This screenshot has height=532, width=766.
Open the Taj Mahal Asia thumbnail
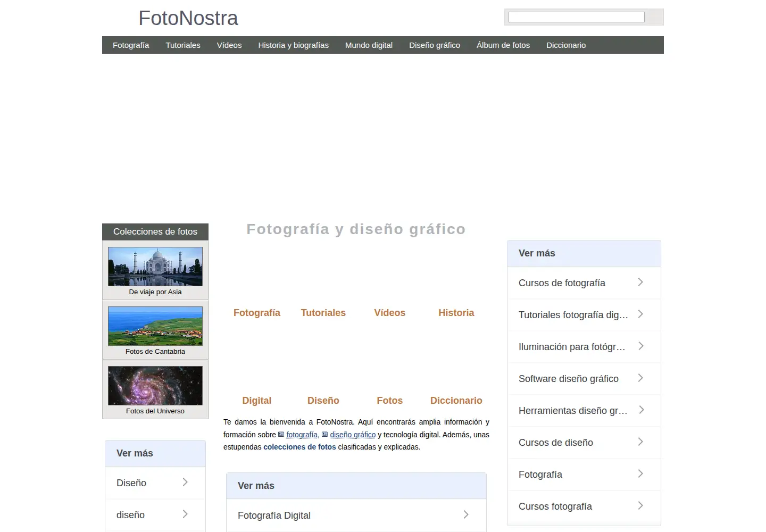[x=155, y=267]
